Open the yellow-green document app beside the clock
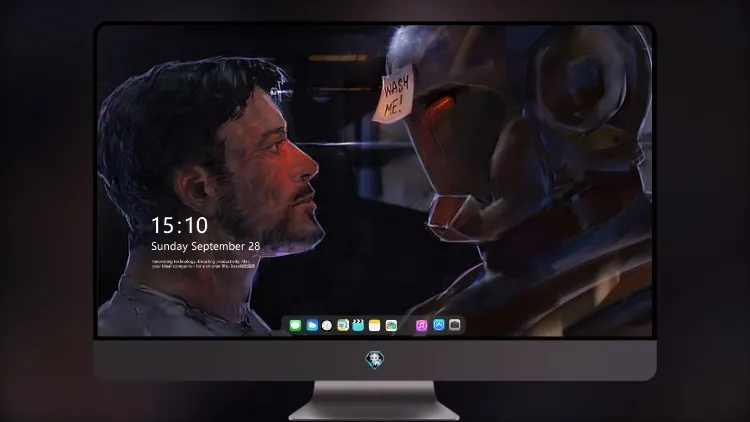 [x=343, y=325]
